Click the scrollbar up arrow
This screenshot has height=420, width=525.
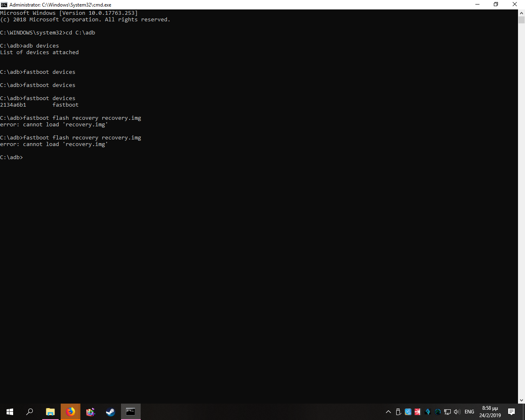(521, 13)
